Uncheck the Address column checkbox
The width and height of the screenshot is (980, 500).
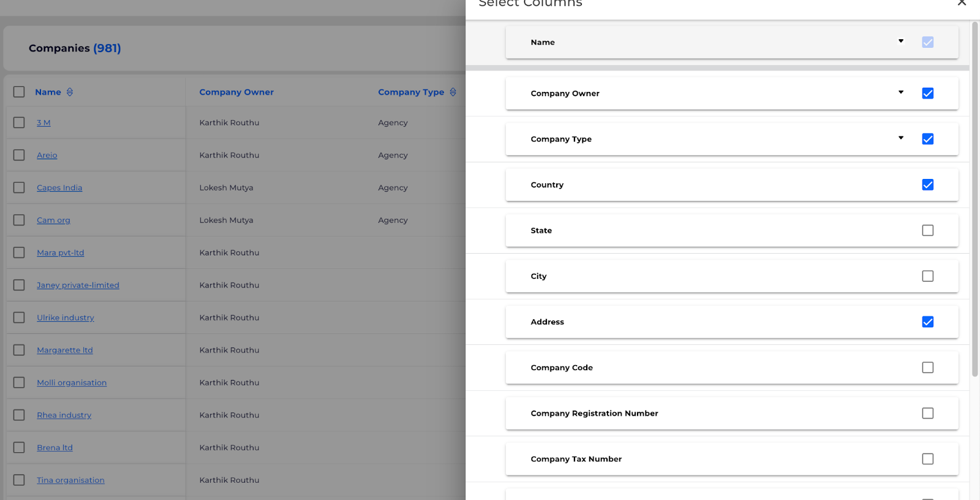click(928, 322)
